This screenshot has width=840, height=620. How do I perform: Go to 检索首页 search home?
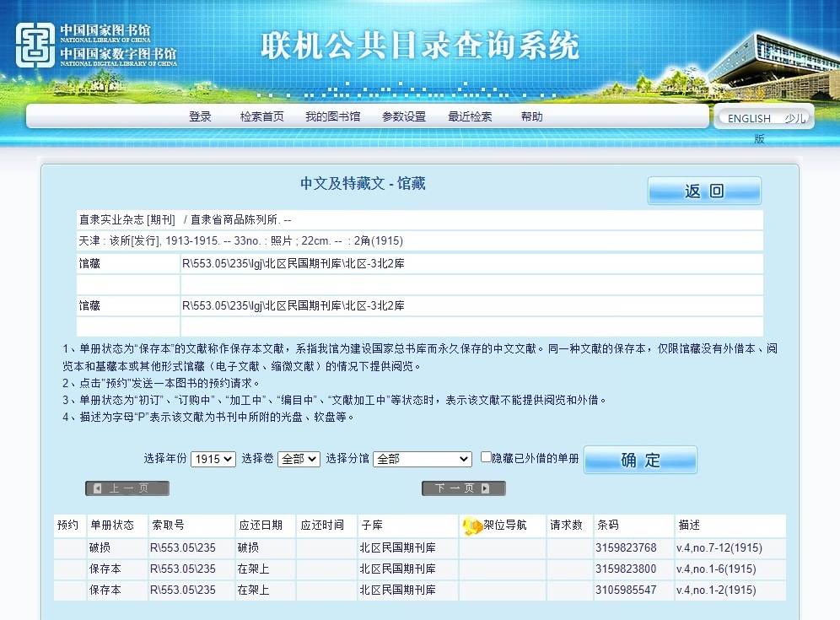261,116
